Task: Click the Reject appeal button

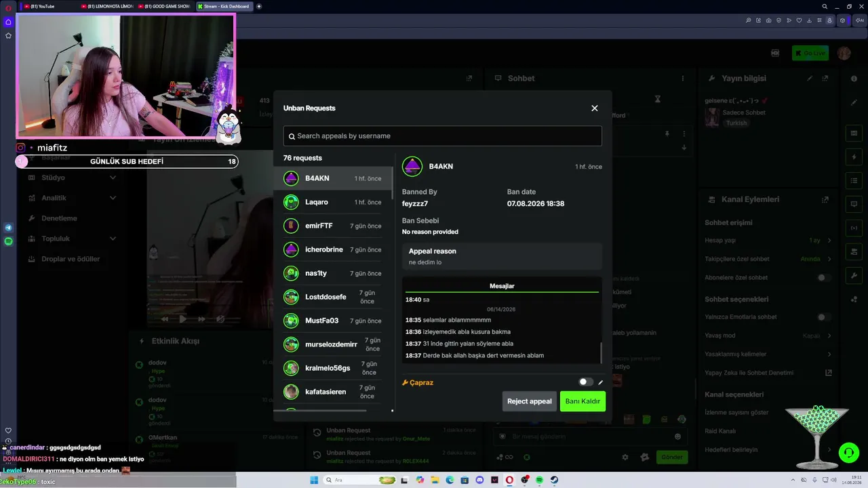Action: pyautogui.click(x=530, y=401)
